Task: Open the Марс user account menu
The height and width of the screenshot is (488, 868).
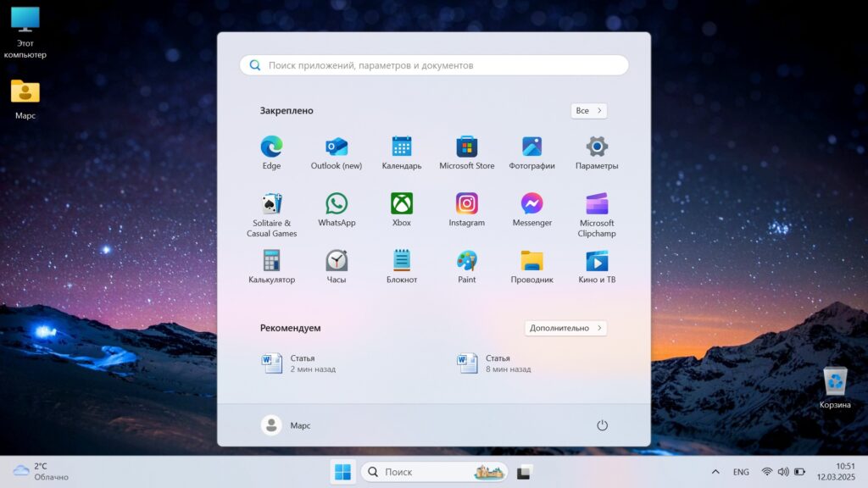Action: coord(286,425)
